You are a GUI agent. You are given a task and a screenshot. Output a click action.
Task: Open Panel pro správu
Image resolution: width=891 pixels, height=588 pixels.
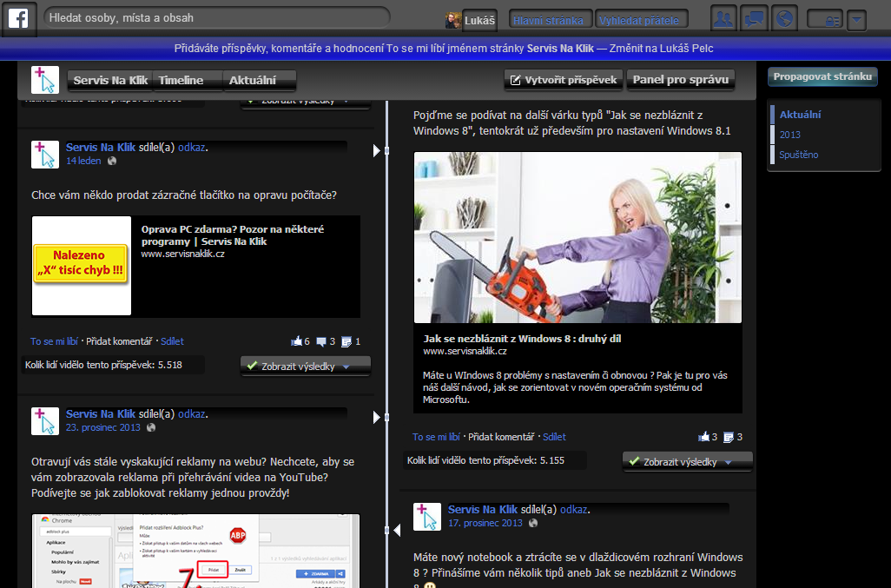(681, 80)
